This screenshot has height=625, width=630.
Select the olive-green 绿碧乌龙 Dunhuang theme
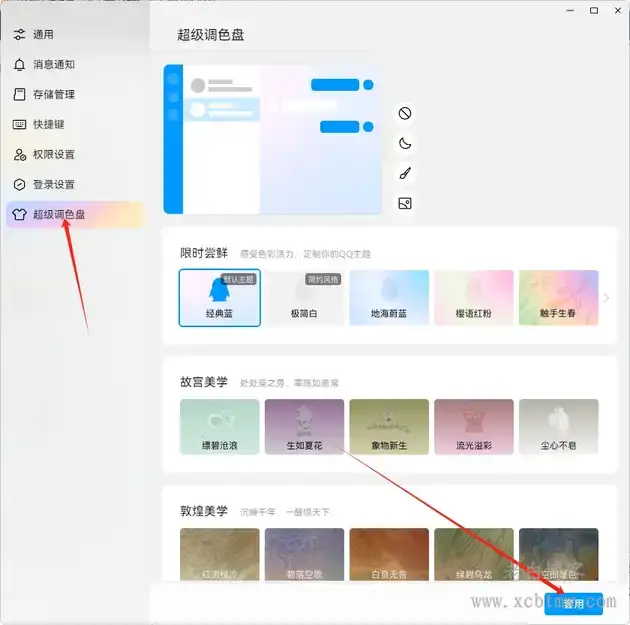(474, 554)
